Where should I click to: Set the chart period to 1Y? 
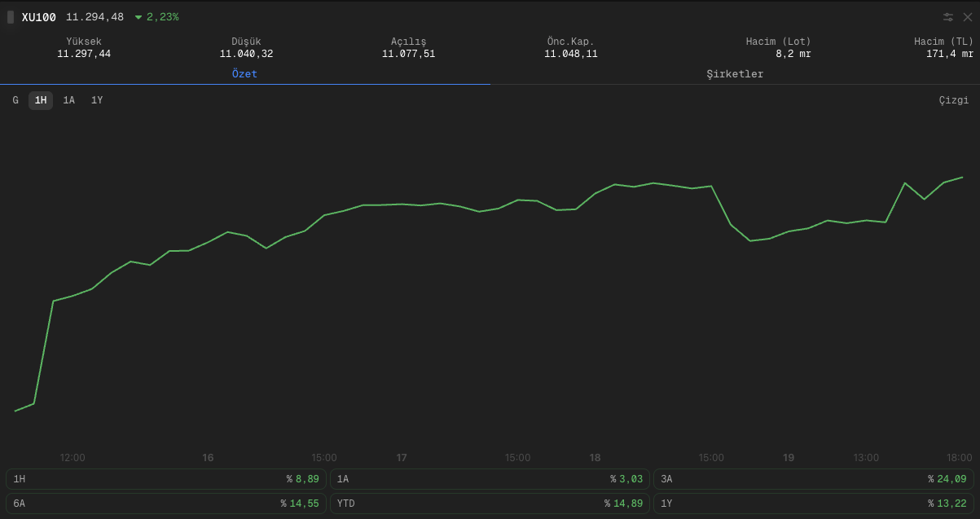[97, 100]
